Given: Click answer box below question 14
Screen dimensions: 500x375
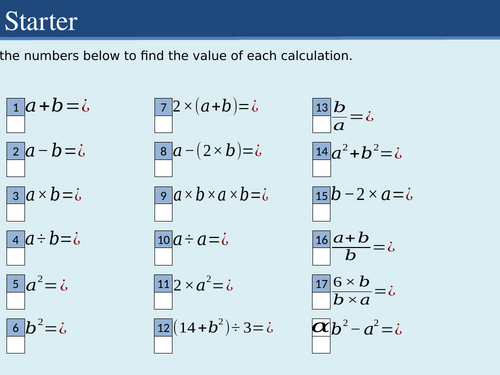Looking at the screenshot, I should coord(322,168).
